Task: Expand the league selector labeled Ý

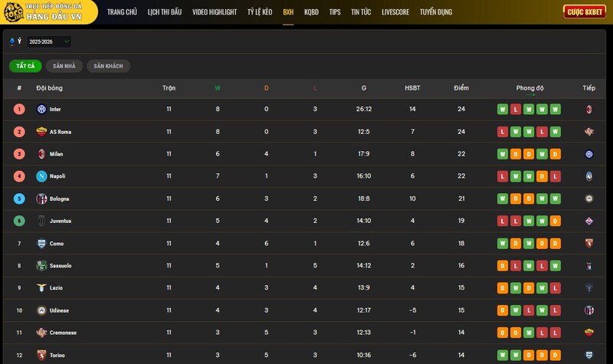Action: tap(15, 41)
